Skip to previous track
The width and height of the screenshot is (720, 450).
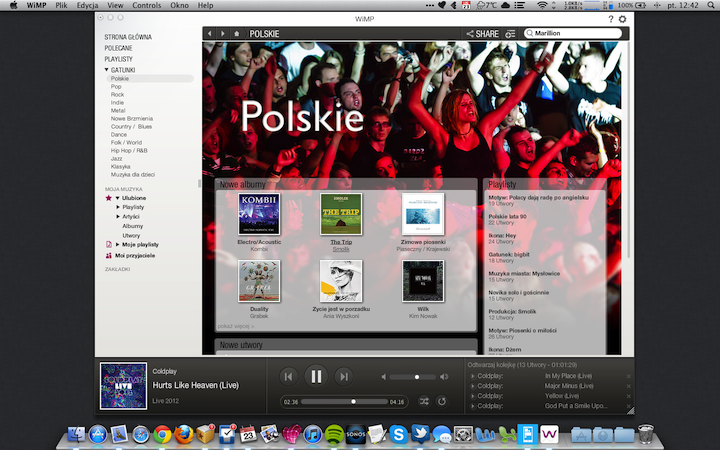coord(288,377)
